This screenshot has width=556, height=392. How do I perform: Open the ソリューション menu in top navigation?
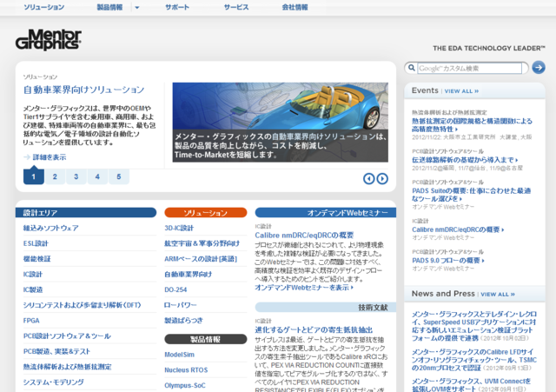tap(44, 7)
